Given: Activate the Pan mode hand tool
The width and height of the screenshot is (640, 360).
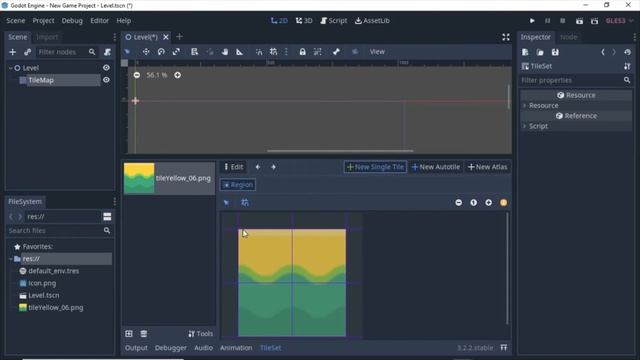Looking at the screenshot, I should (x=224, y=52).
